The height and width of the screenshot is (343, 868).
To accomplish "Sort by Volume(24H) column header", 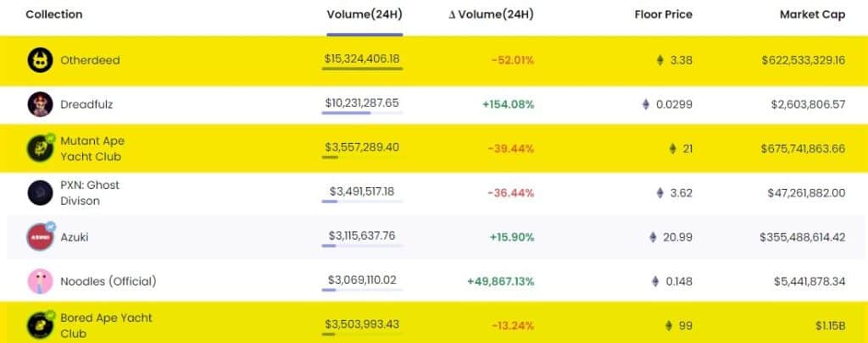I will 364,15.
